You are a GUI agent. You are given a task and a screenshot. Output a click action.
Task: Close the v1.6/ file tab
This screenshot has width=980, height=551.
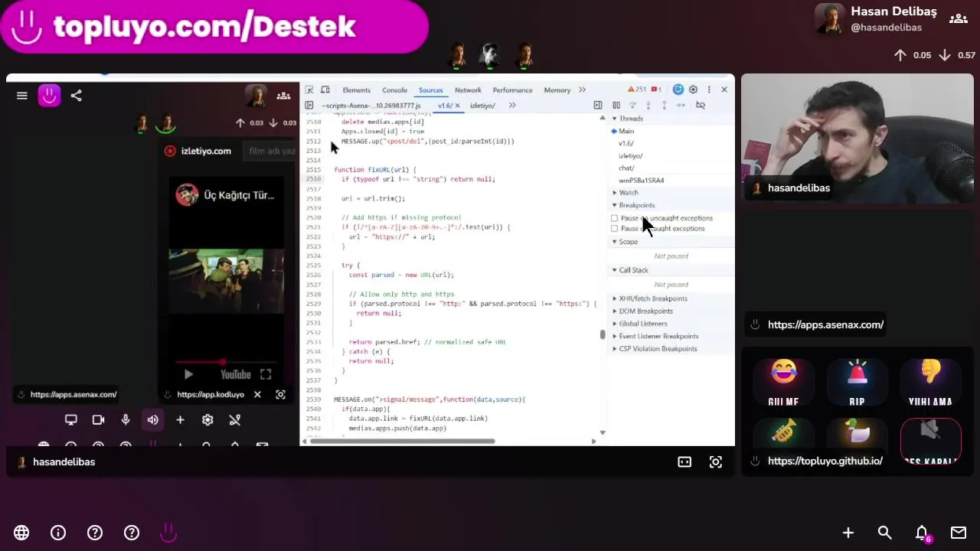pos(457,106)
